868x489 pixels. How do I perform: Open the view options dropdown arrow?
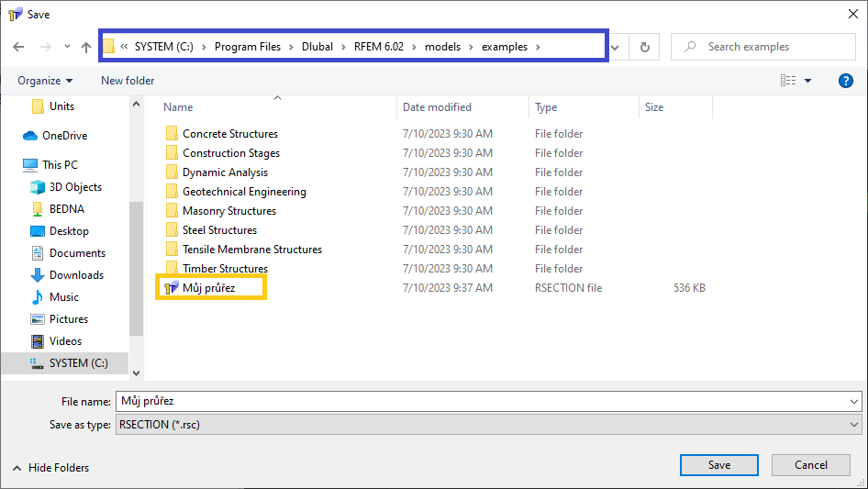click(807, 81)
